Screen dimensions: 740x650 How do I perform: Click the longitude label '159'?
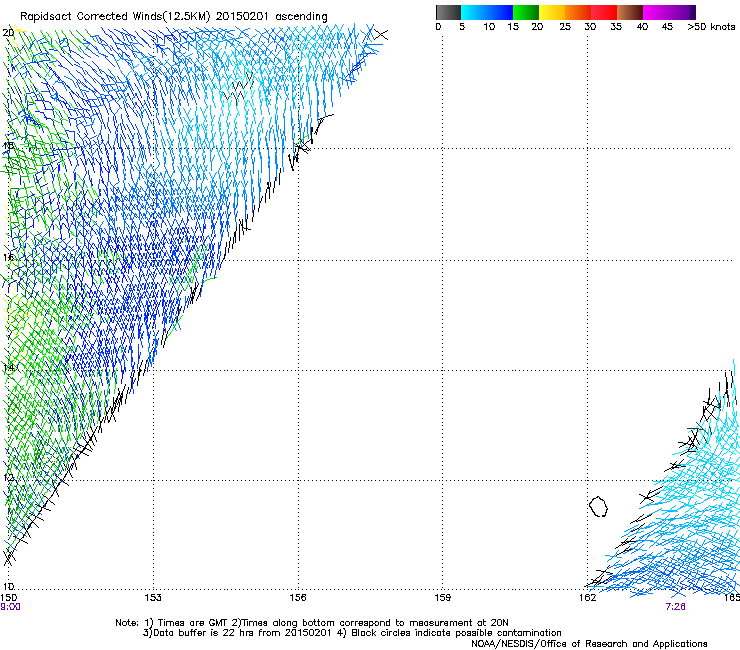(x=442, y=598)
